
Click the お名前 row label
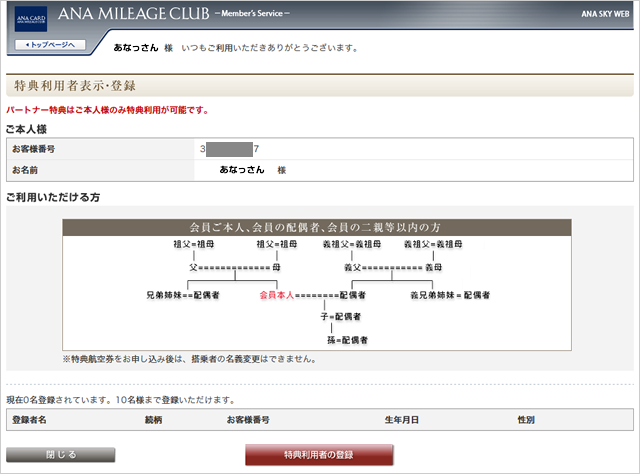[x=25, y=170]
